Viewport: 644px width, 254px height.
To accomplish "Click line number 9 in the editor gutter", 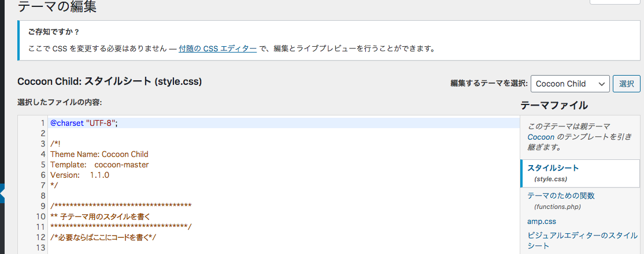I will 42,206.
